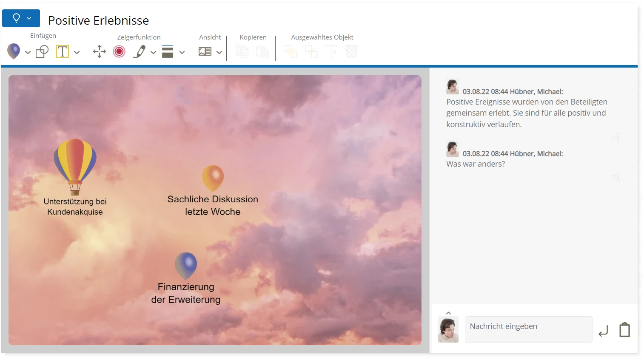Click the line thickness icon
This screenshot has height=360, width=644.
point(168,51)
